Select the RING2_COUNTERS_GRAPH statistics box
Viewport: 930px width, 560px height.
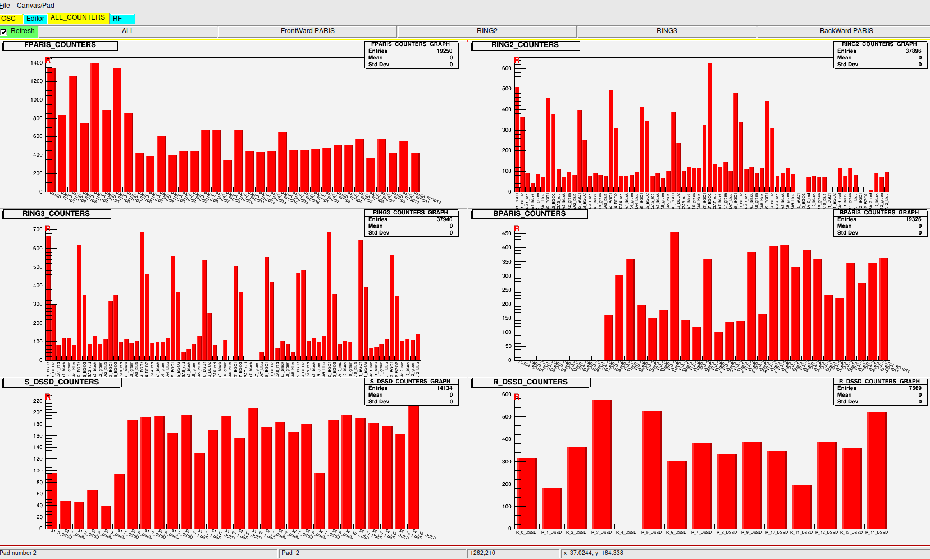click(879, 54)
